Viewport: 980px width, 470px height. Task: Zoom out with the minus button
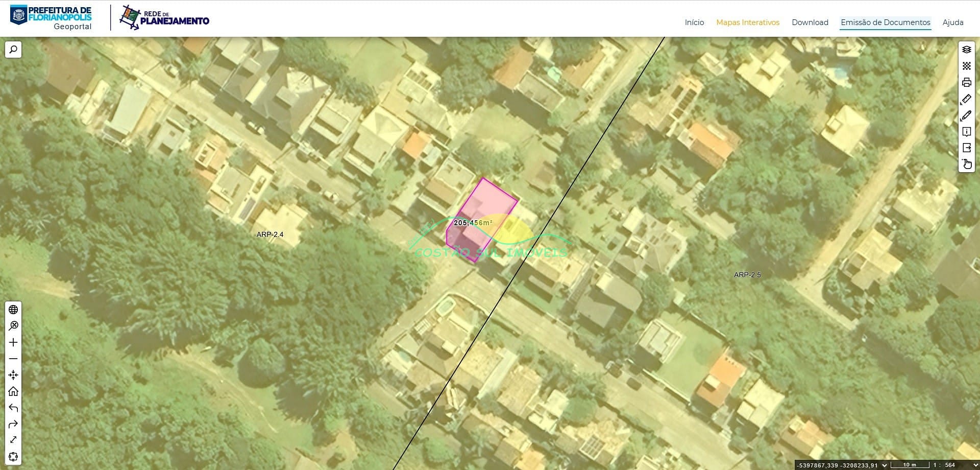[13, 359]
